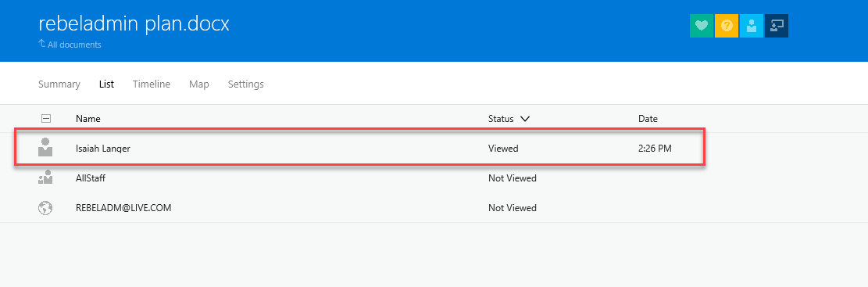
Task: Click Not Viewed status for AllStaff
Action: click(x=512, y=178)
